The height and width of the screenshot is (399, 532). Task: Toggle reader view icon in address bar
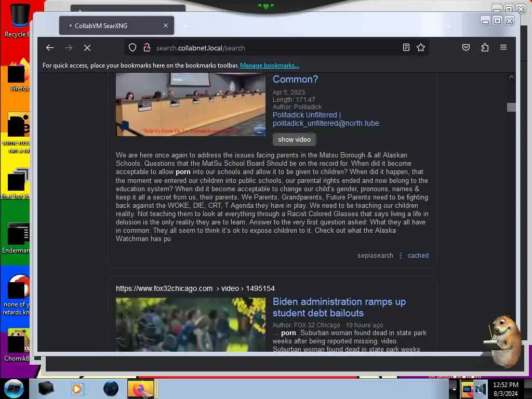pos(406,47)
